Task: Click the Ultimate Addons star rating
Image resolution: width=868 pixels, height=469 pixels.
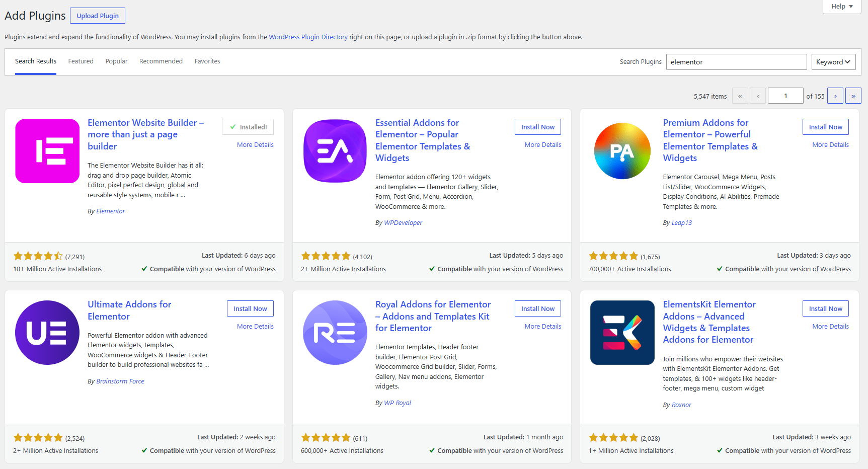Action: click(x=38, y=437)
